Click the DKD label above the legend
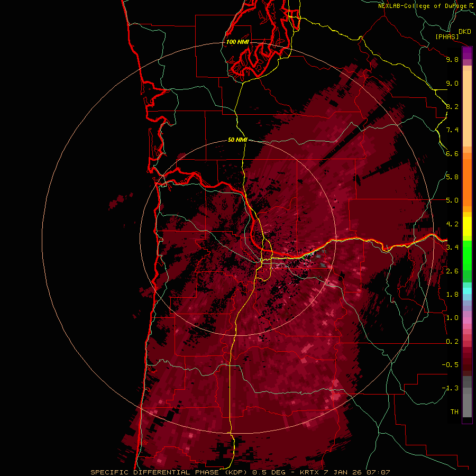The height and width of the screenshot is (476, 476). coord(465,31)
